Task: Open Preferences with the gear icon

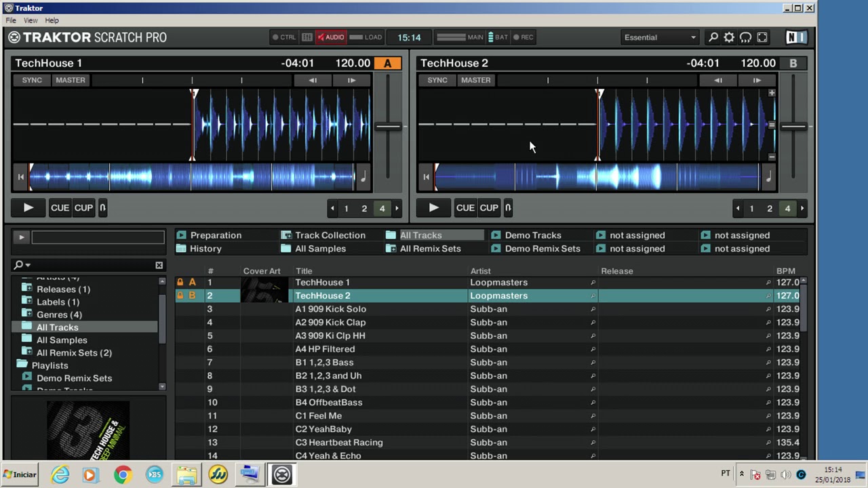Action: (x=729, y=37)
